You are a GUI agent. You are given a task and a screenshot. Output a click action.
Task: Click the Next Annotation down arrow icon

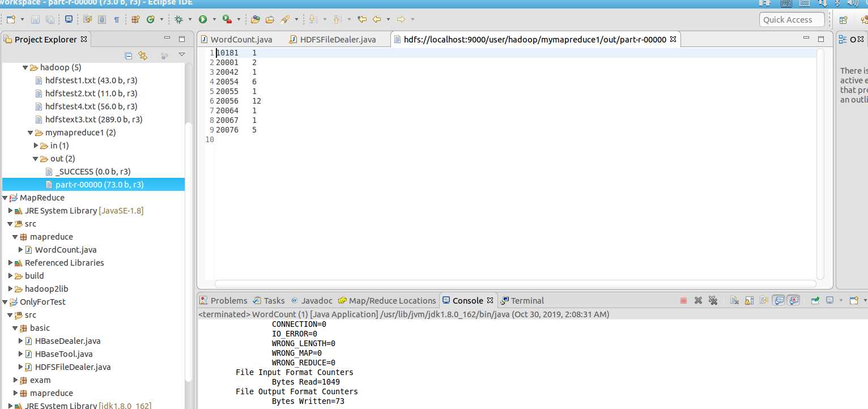[x=312, y=19]
